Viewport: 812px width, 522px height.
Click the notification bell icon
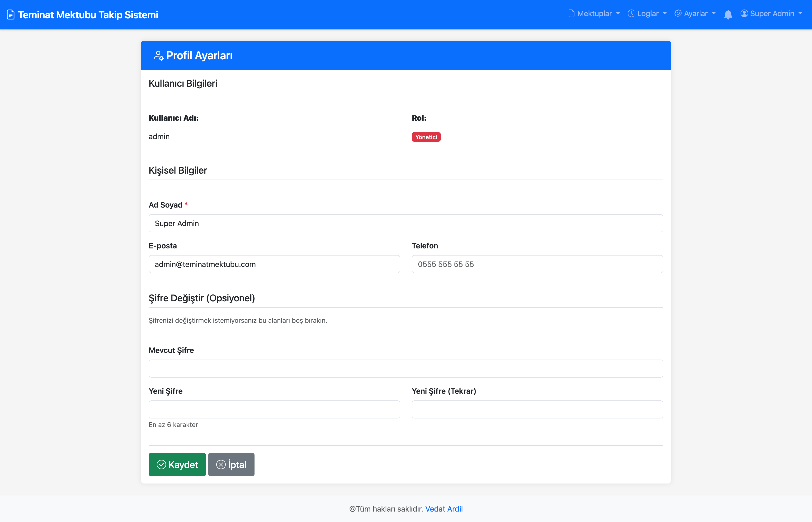pyautogui.click(x=728, y=14)
